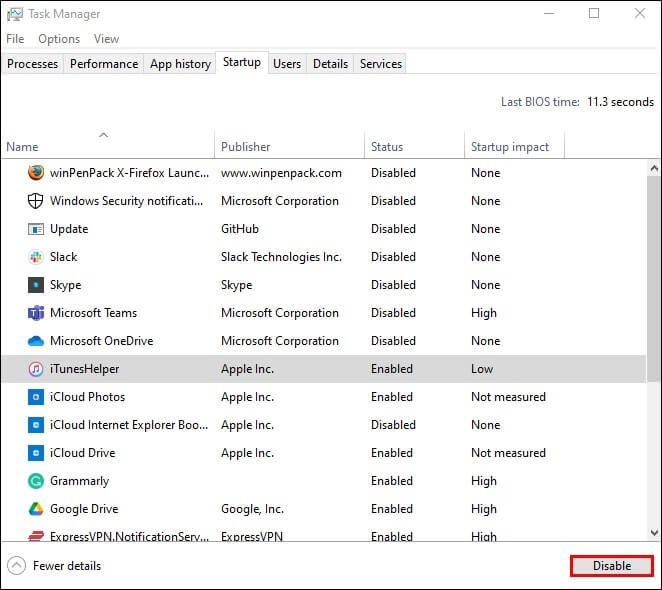The width and height of the screenshot is (662, 590).
Task: Click the Last BIOS time label
Action: (x=540, y=102)
